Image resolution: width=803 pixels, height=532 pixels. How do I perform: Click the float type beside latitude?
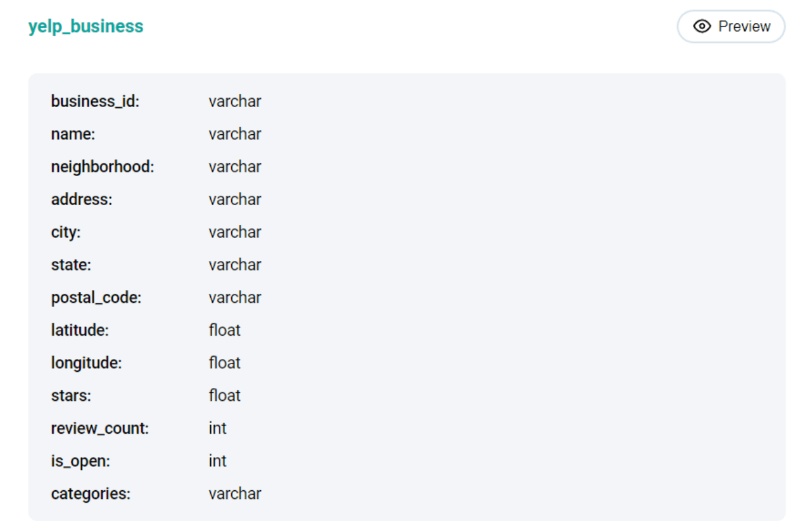coord(224,330)
